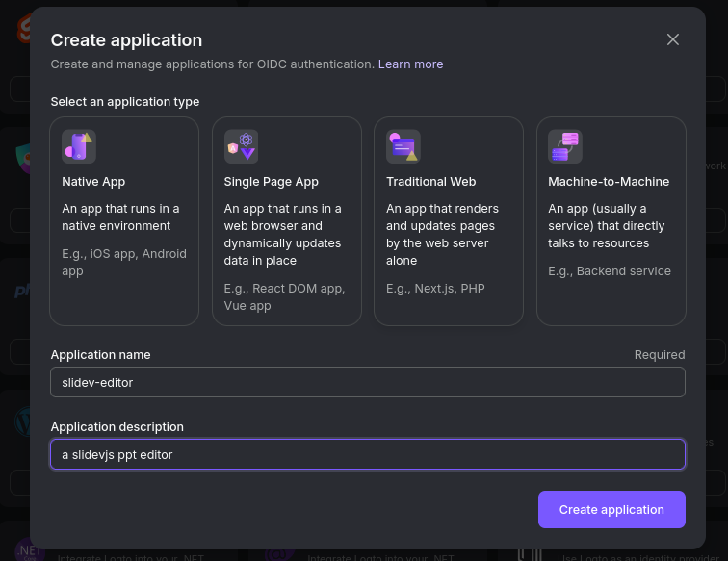Image resolution: width=728 pixels, height=561 pixels.
Task: Click the "Select an application type" heading
Action: coord(125,102)
